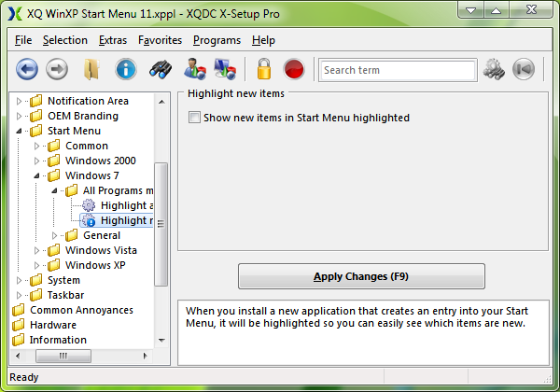Click the open folder toolbar icon
This screenshot has width=560, height=392.
click(91, 69)
